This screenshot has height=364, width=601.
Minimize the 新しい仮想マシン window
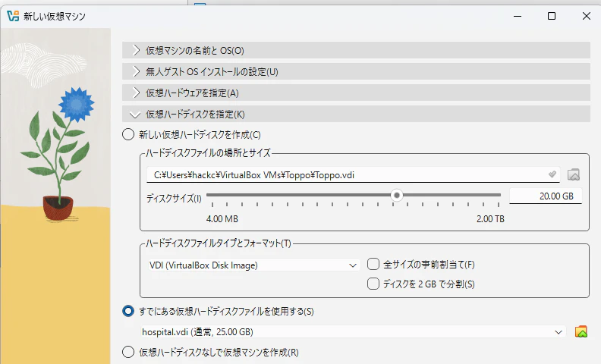(518, 16)
